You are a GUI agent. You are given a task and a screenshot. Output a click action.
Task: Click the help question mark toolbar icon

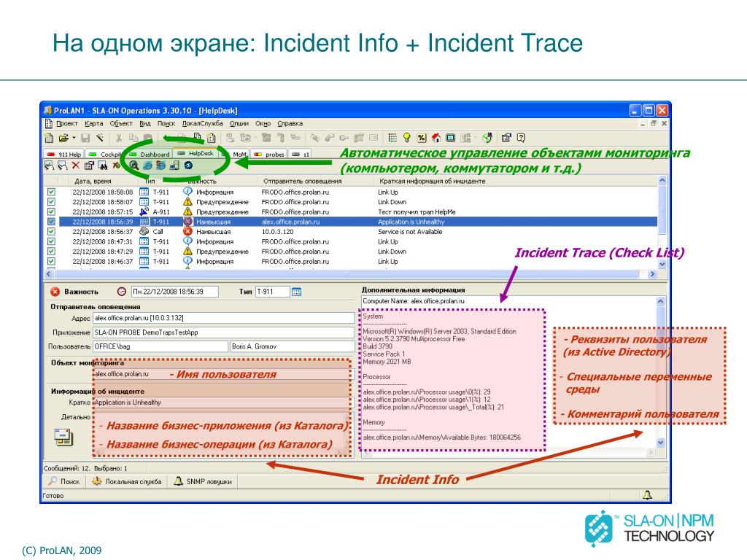(521, 138)
